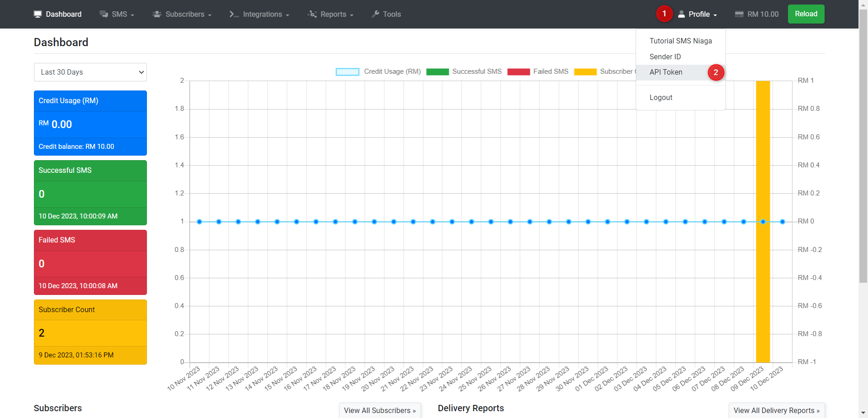
Task: Click View All Subscribers button
Action: pyautogui.click(x=380, y=410)
